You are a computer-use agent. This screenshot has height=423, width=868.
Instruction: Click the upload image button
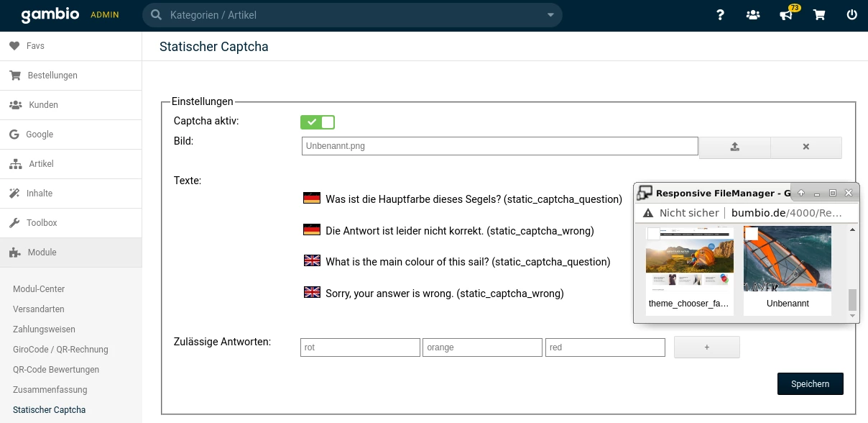coord(734,147)
